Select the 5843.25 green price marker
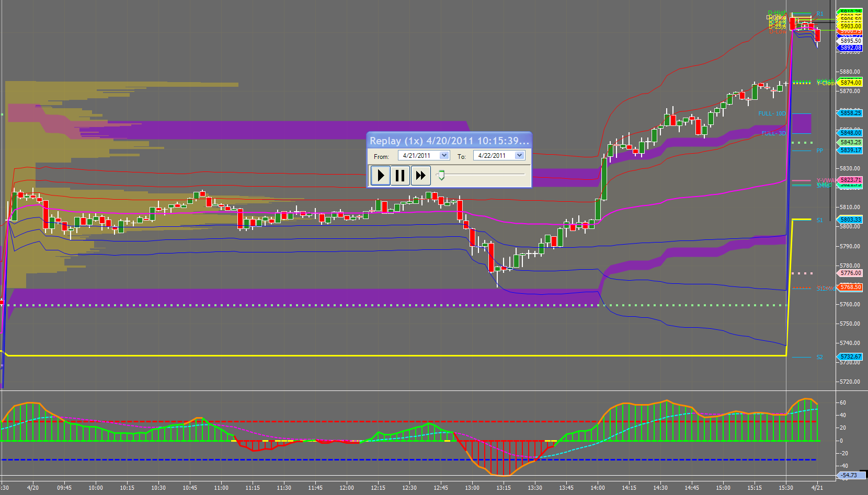Viewport: 868px width, 495px height. click(x=851, y=142)
